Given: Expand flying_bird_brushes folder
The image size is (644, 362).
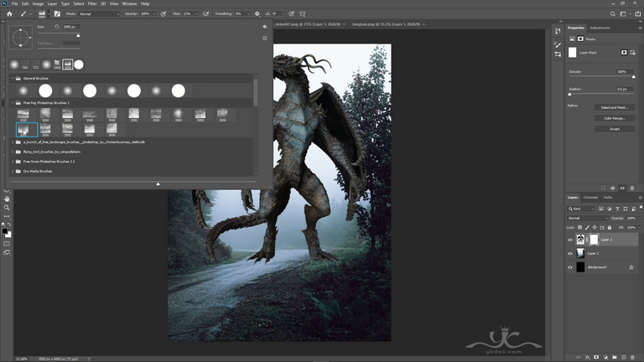Looking at the screenshot, I should tap(13, 152).
